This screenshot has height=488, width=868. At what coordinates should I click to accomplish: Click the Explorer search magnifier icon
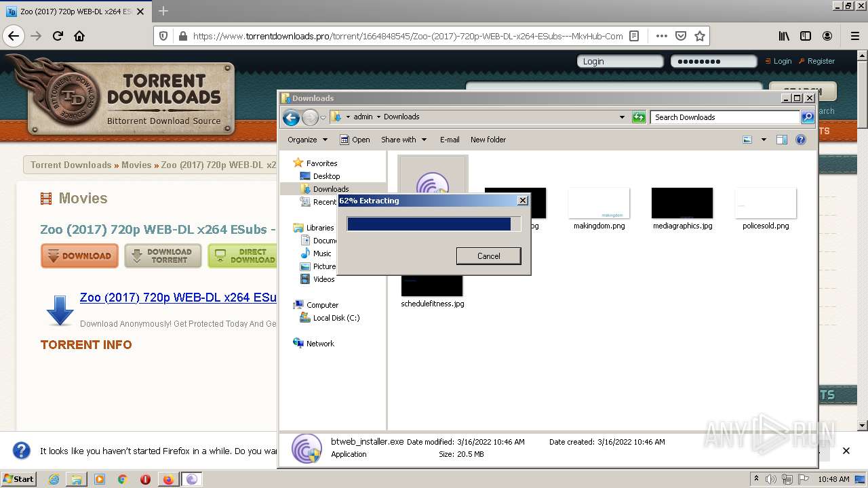pyautogui.click(x=808, y=117)
